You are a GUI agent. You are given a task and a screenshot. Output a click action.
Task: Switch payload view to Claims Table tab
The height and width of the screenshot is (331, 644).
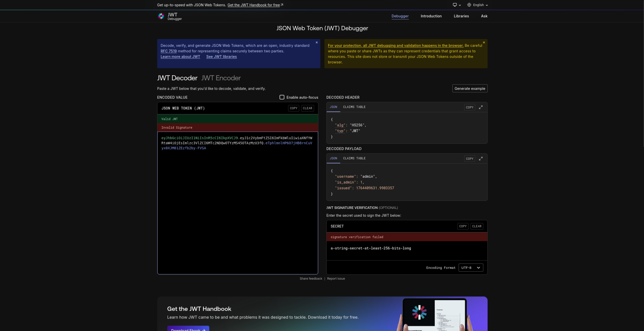[x=354, y=158]
